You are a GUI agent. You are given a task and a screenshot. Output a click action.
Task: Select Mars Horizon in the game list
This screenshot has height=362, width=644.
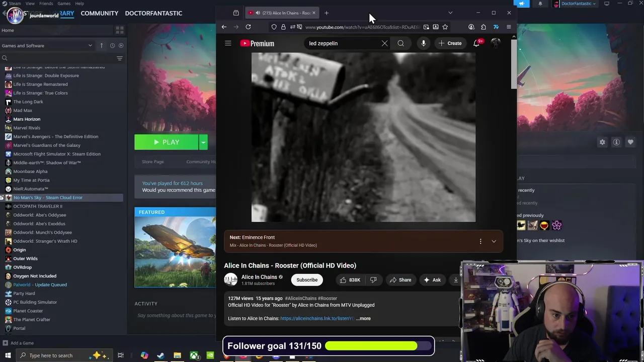pyautogui.click(x=27, y=119)
